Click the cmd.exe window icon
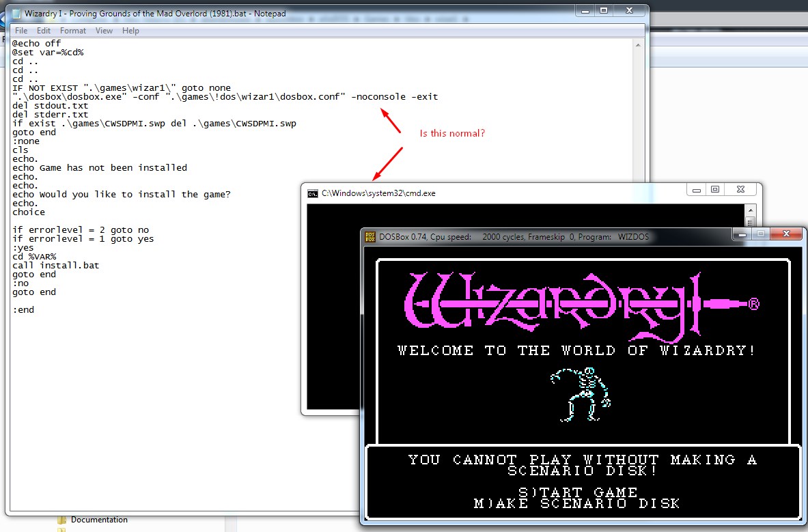Viewport: 808px width, 532px height. (x=312, y=194)
